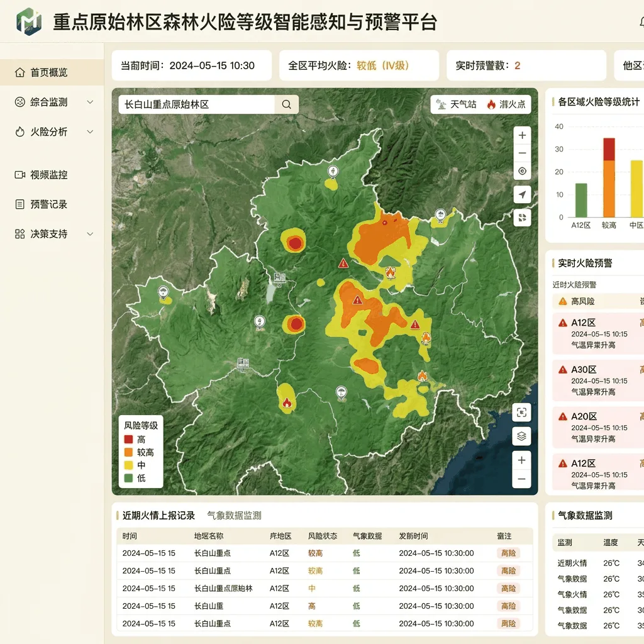Viewport: 644px width, 644px height.
Task: Click the navigation arrow icon on map
Action: 522,194
